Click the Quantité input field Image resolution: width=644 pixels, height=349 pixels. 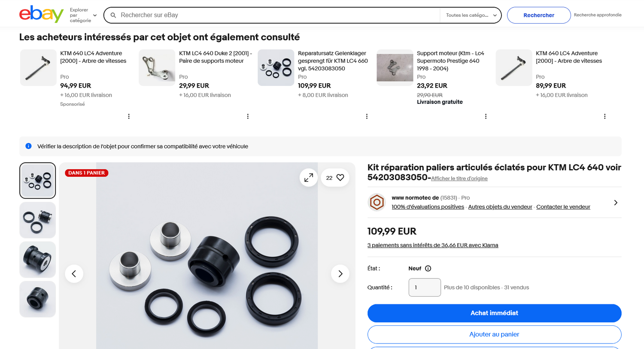425,288
